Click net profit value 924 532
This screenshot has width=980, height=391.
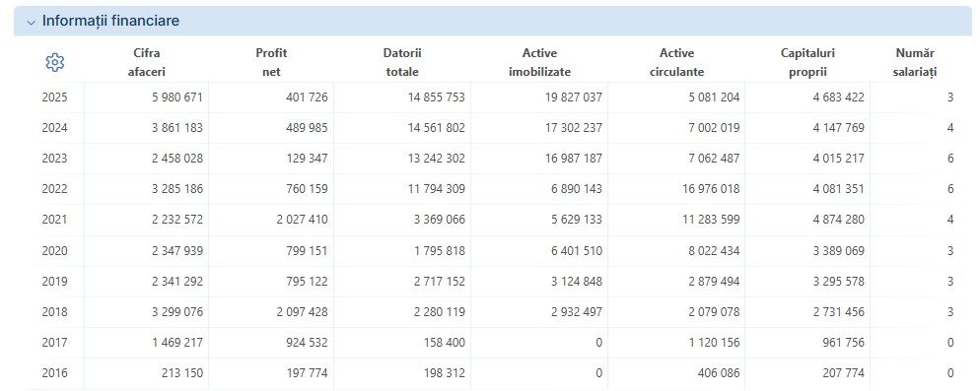[307, 343]
